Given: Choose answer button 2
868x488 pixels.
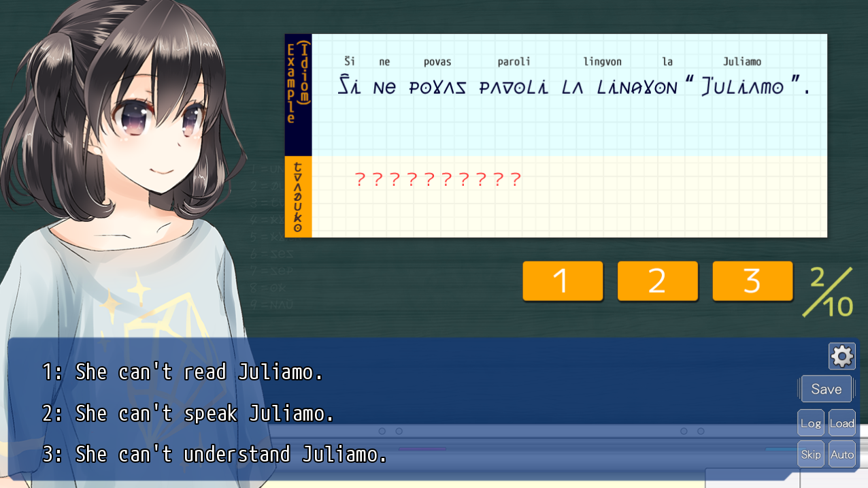Looking at the screenshot, I should point(657,280).
